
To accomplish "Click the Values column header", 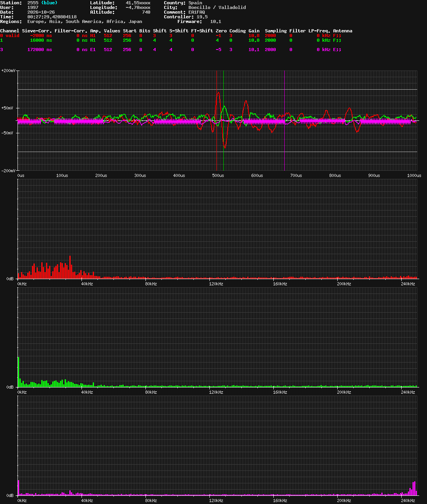I will pos(112,31).
